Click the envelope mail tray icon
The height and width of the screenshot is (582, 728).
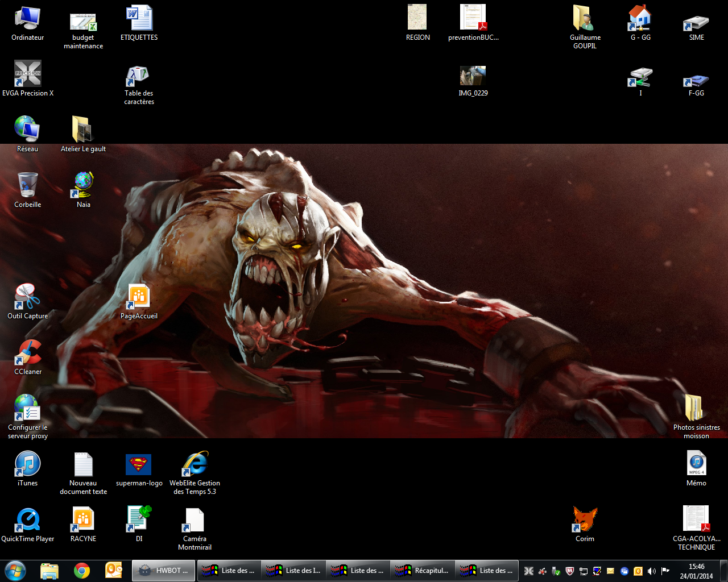611,571
